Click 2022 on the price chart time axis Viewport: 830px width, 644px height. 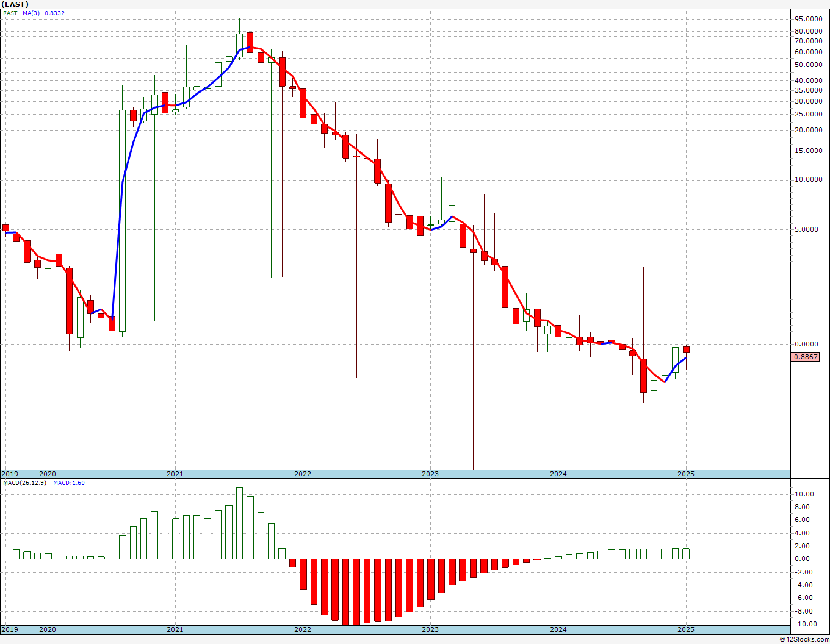pyautogui.click(x=303, y=474)
